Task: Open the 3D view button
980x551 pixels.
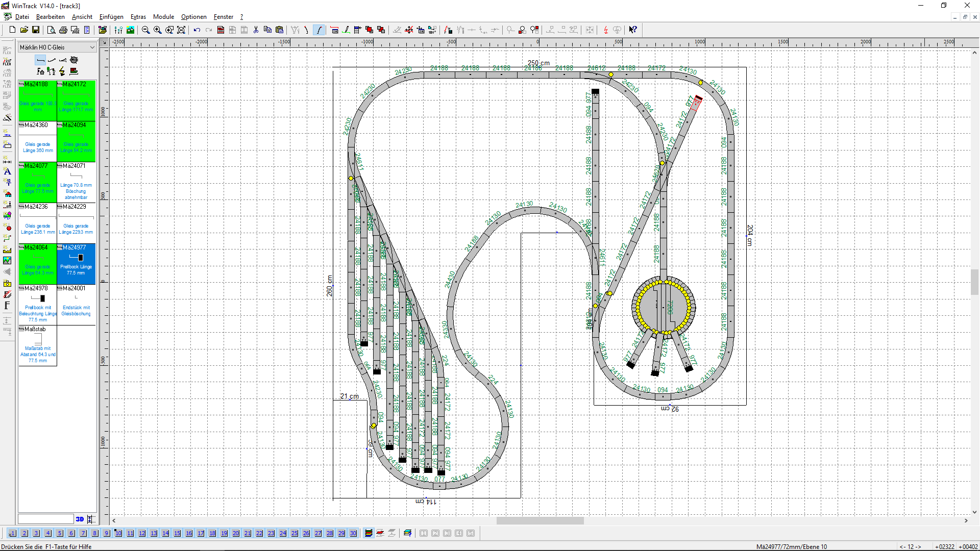Action: tap(80, 519)
